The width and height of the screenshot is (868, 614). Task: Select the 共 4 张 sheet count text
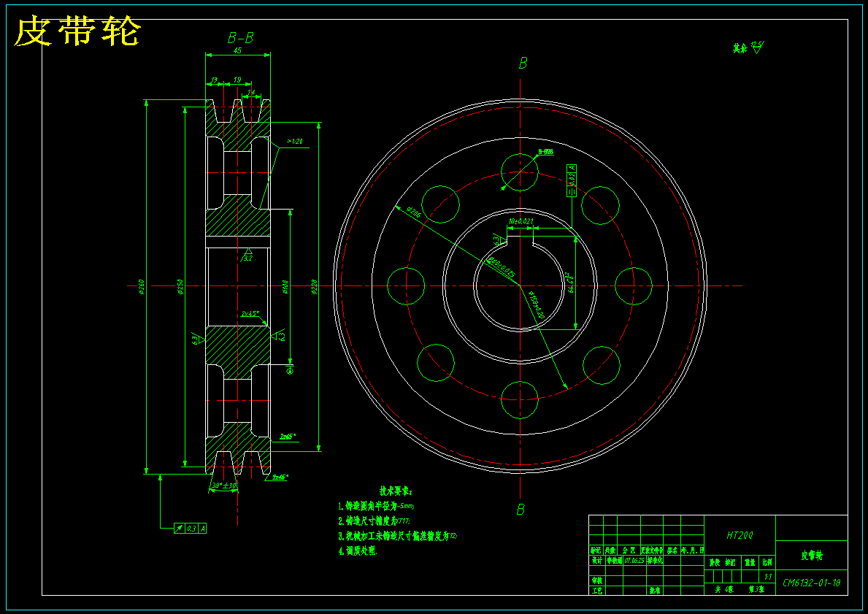coord(724,590)
